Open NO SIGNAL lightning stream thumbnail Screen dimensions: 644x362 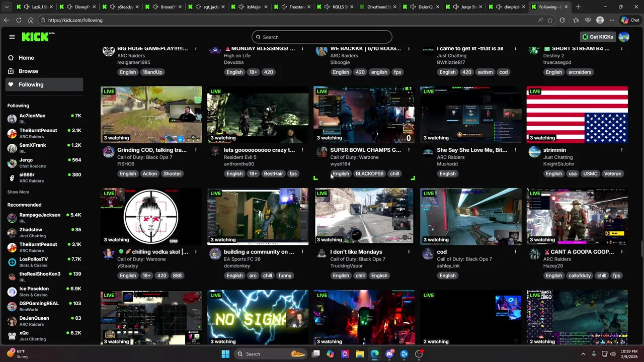pyautogui.click(x=258, y=318)
